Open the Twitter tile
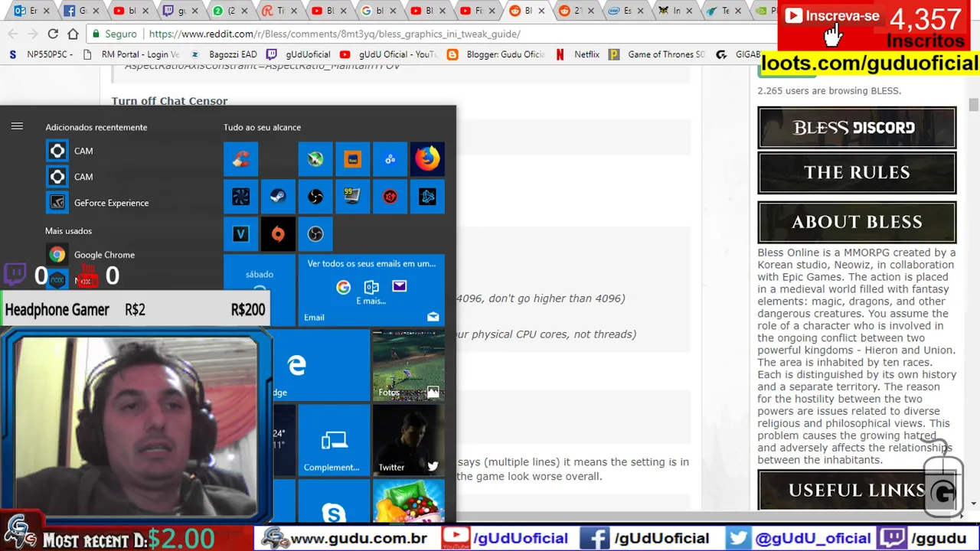980x551 pixels. (x=408, y=441)
